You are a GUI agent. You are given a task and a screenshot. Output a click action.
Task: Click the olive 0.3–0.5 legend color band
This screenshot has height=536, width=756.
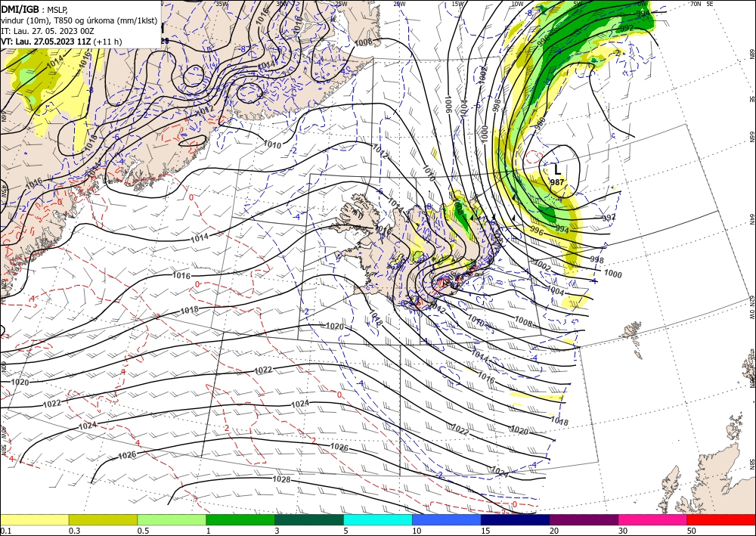tap(103, 519)
